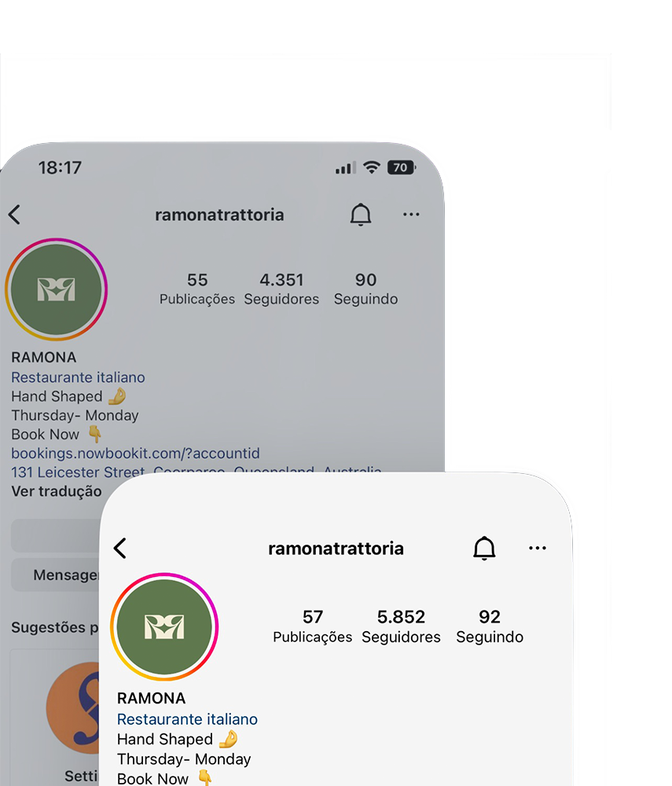
Task: View the story from the gray profile's avatar
Action: pos(56,289)
